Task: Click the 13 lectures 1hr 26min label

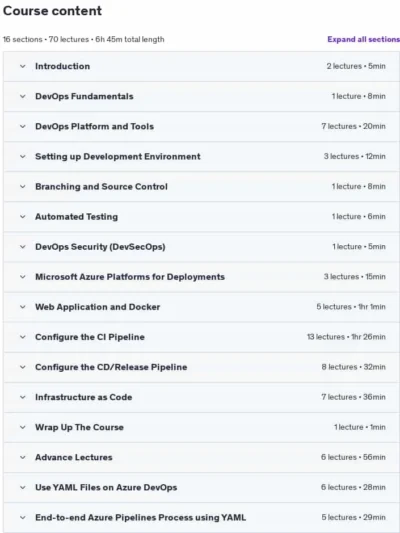Action: (346, 337)
